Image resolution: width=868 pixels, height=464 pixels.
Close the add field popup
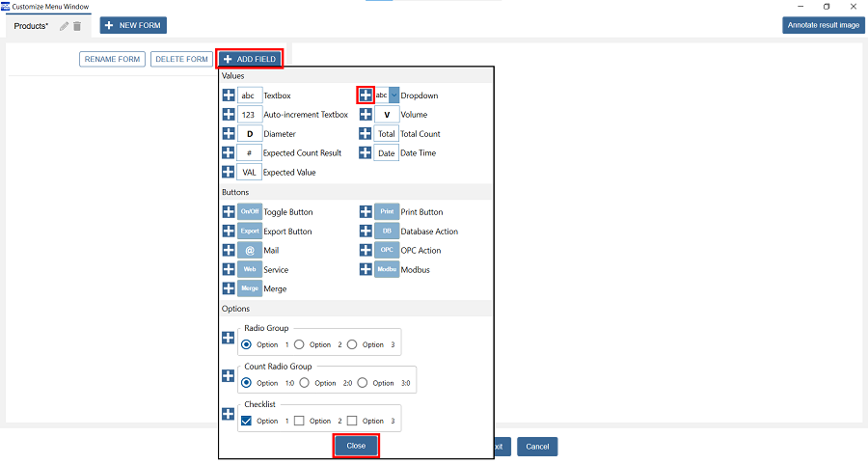356,446
